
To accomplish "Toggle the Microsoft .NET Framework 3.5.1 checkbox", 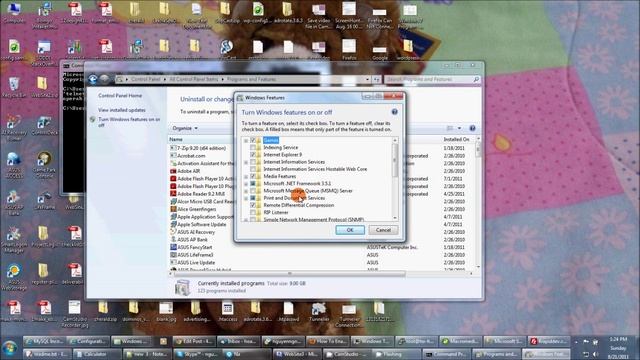I will point(253,184).
